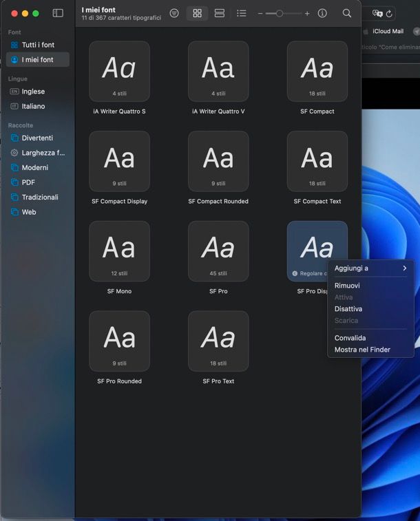Open the Moderni collection
Image resolution: width=420 pixels, height=521 pixels.
pos(38,167)
